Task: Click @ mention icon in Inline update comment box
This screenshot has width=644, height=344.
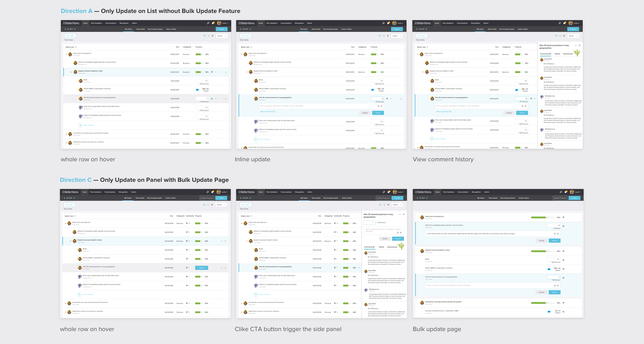Action: tap(378, 106)
